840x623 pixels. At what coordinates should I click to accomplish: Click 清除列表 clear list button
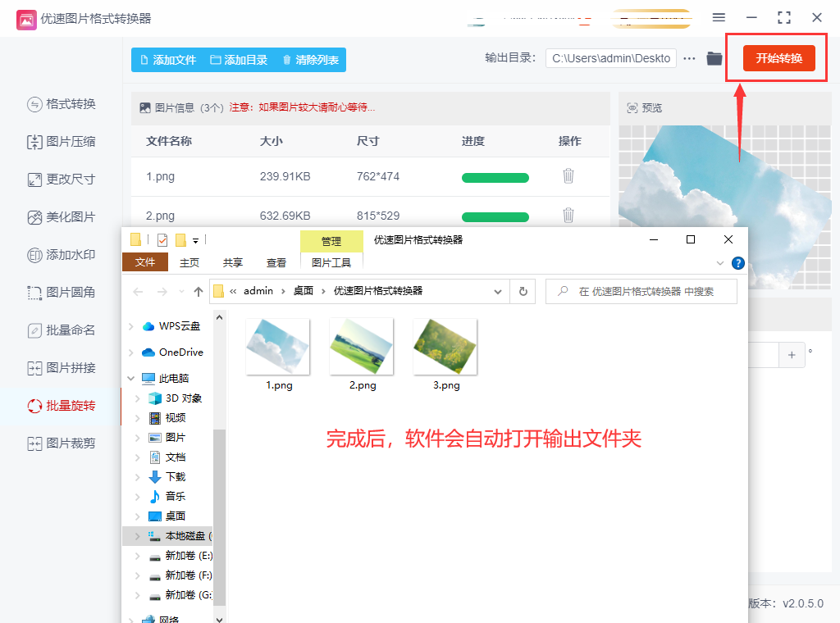coord(311,60)
